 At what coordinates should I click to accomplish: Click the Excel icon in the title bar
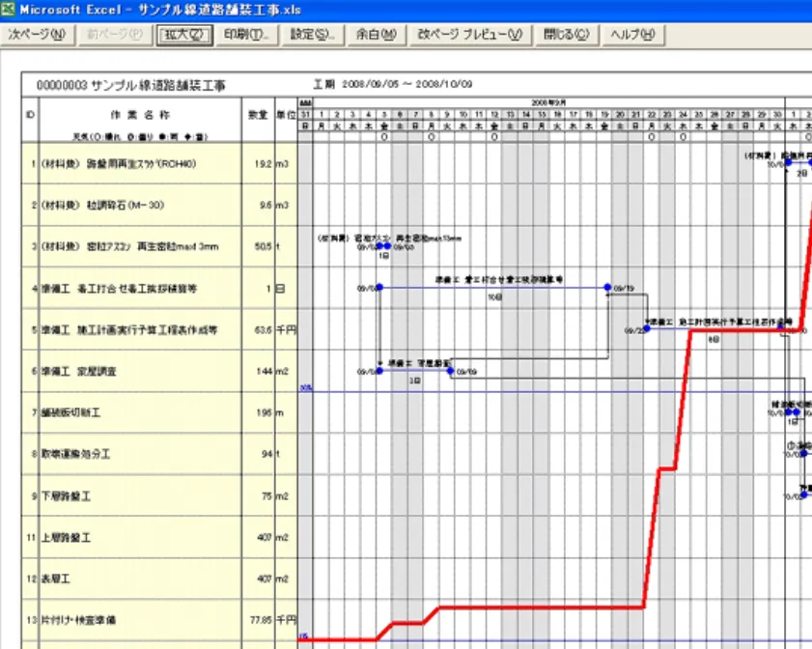(x=8, y=9)
